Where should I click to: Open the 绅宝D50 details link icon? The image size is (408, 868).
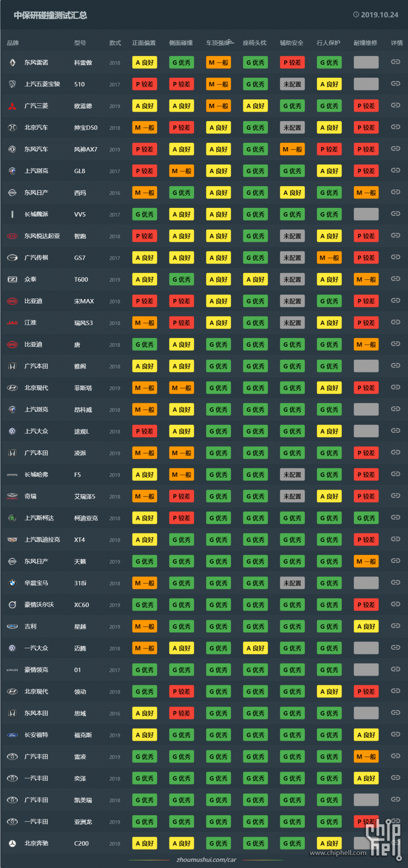(x=395, y=127)
